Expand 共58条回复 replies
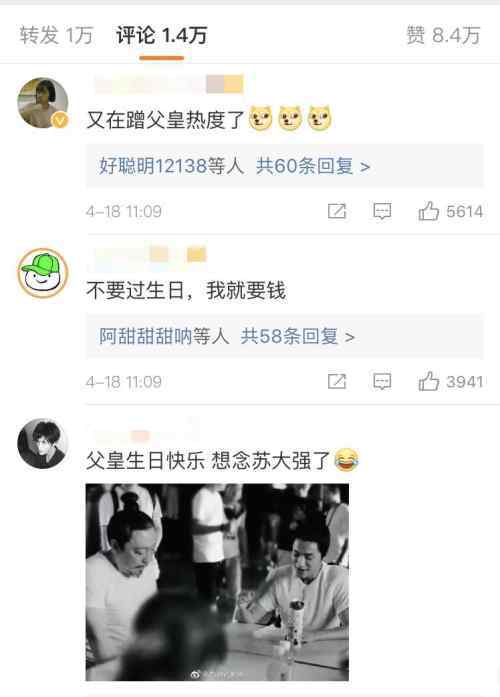The image size is (500, 697). click(x=297, y=336)
